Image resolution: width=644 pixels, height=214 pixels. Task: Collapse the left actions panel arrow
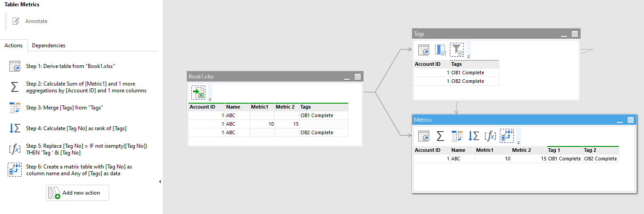pos(160,182)
